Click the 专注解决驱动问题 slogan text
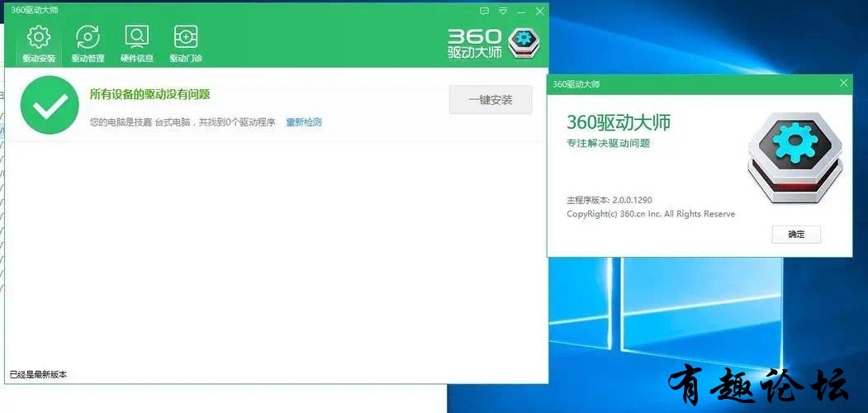868x413 pixels. point(608,144)
